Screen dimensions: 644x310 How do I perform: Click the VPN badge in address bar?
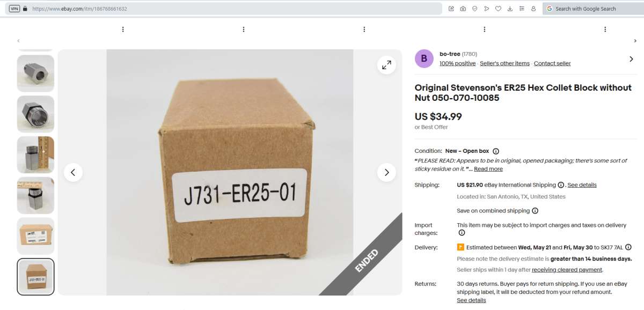click(x=14, y=9)
